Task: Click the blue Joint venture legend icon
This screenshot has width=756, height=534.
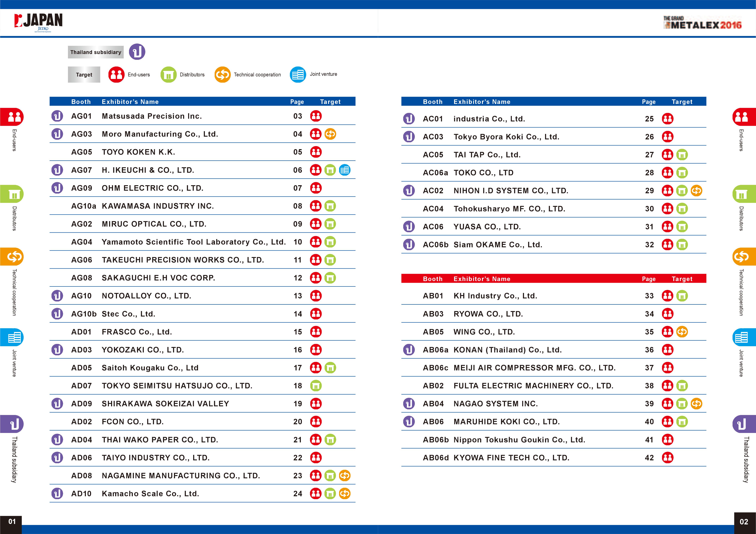Action: coord(298,75)
